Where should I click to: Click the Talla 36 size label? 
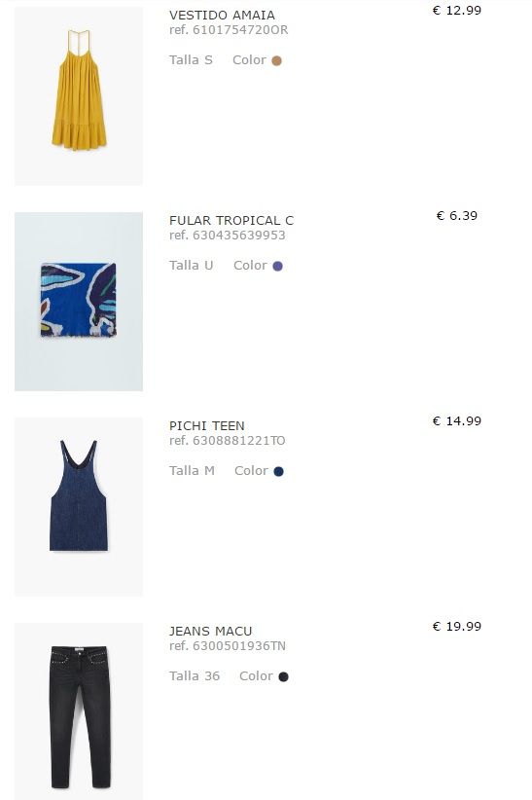point(195,676)
